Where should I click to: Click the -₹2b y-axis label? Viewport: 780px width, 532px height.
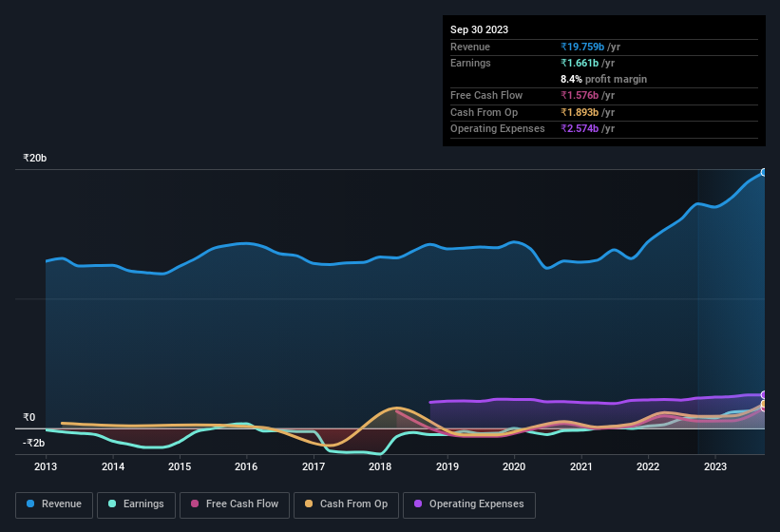tap(34, 443)
